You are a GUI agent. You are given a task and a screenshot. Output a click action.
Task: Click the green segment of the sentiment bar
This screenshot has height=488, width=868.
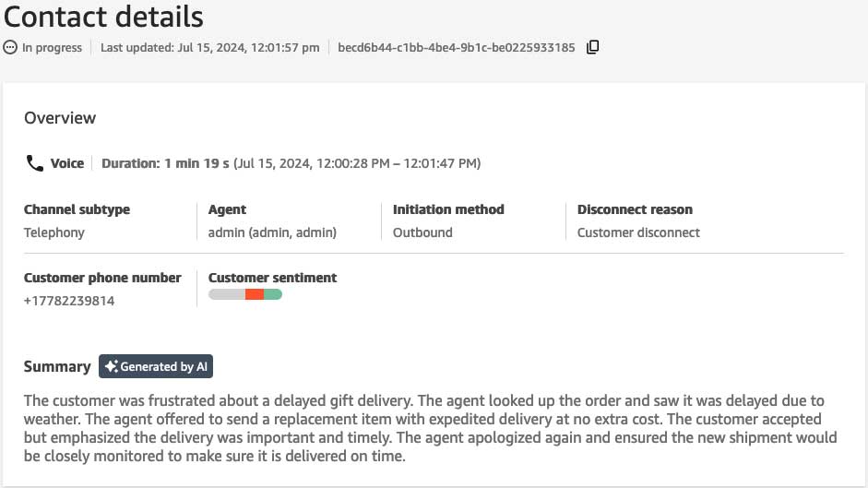point(273,294)
